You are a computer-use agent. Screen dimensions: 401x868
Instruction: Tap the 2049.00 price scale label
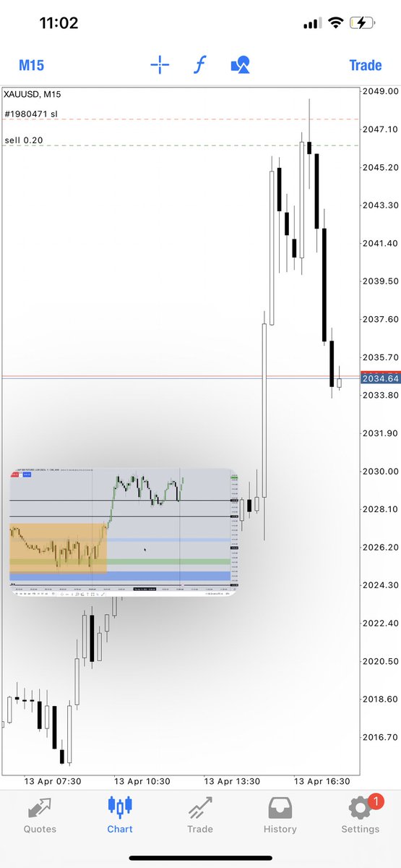(x=382, y=91)
